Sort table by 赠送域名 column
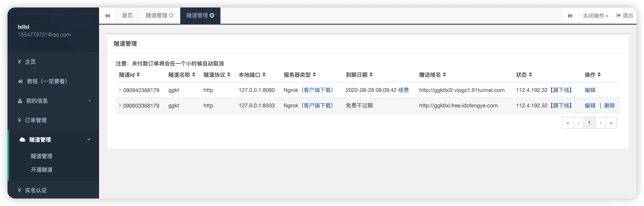The width and height of the screenshot is (644, 206). pyautogui.click(x=432, y=75)
